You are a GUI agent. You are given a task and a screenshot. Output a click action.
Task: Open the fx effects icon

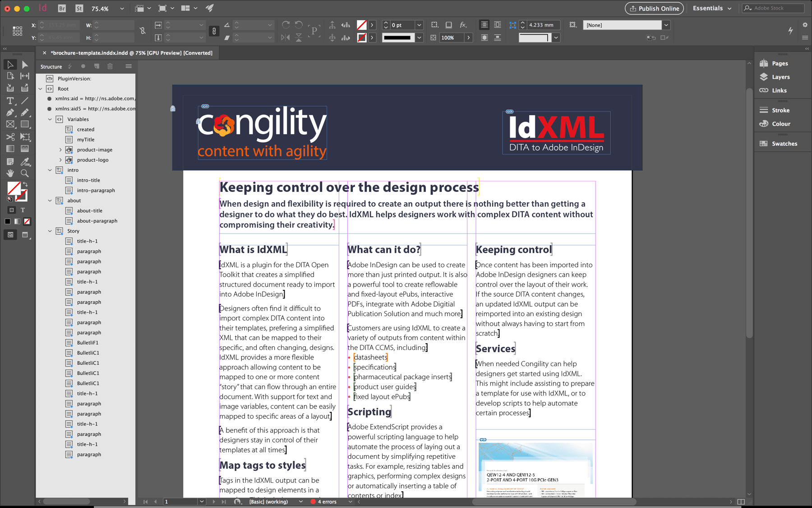(463, 25)
